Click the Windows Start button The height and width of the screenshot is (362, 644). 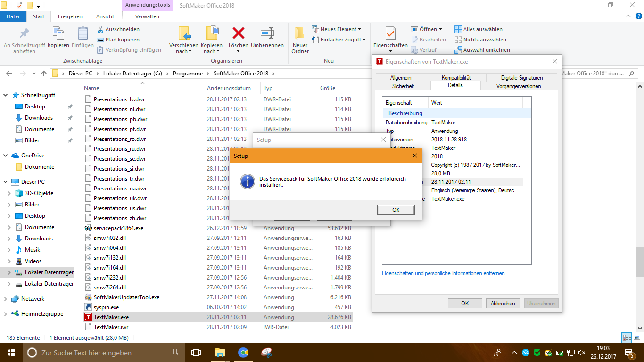coord(11,353)
